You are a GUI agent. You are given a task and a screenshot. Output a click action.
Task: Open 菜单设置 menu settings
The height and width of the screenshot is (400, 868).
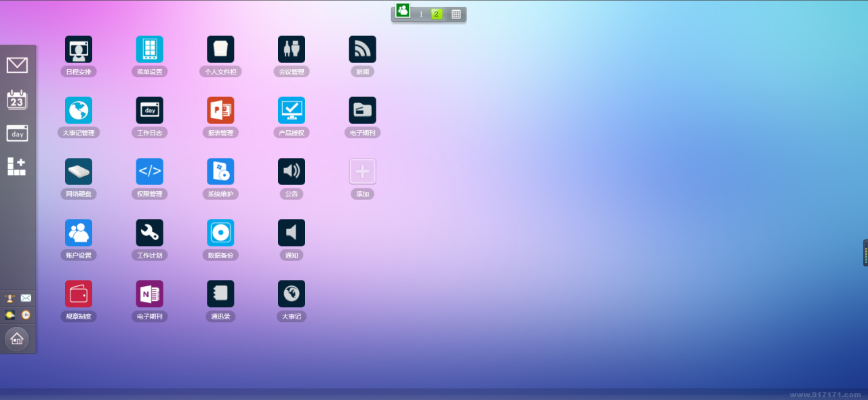point(149,49)
